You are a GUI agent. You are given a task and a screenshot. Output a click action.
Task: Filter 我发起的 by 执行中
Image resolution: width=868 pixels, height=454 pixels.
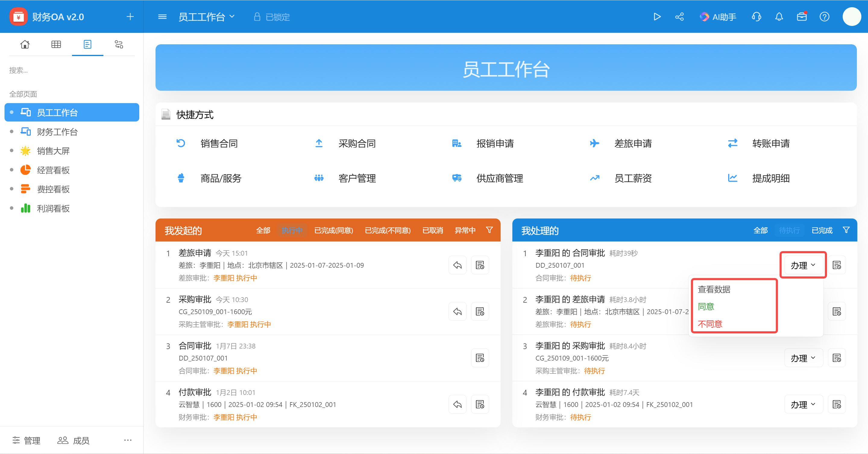tap(292, 231)
